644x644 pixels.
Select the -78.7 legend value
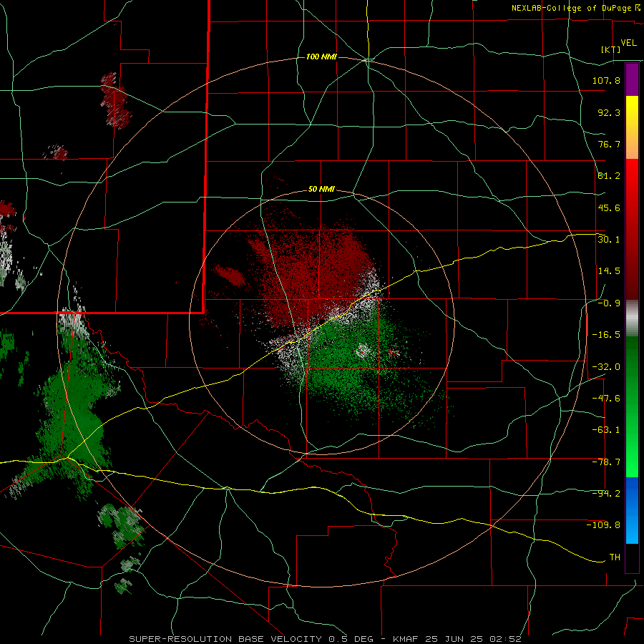click(x=606, y=462)
